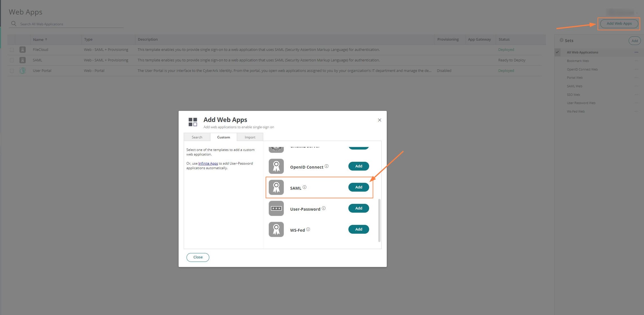The height and width of the screenshot is (315, 644).
Task: Click the User-Password asterisks template icon
Action: coord(276,208)
